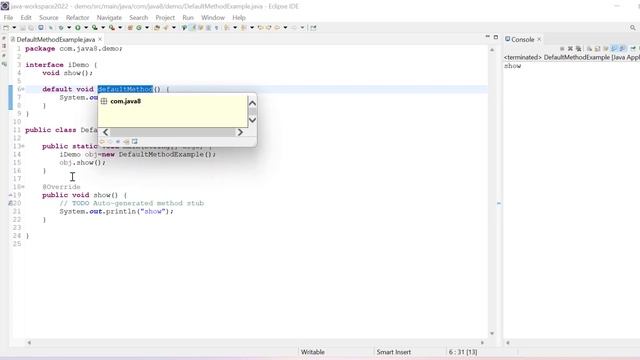
Task: Collapse the fold marker at line 6
Action: 23,89
